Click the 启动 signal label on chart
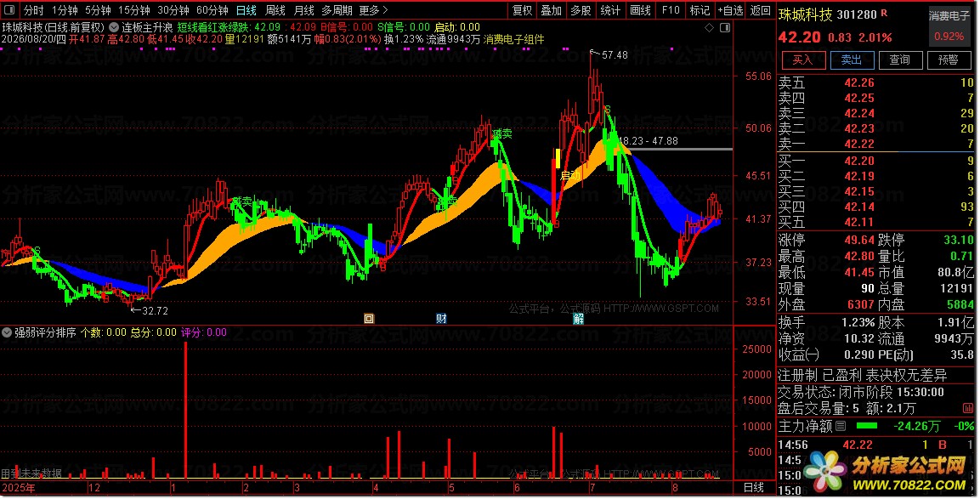Screen dimensions: 980x499 coord(570,176)
